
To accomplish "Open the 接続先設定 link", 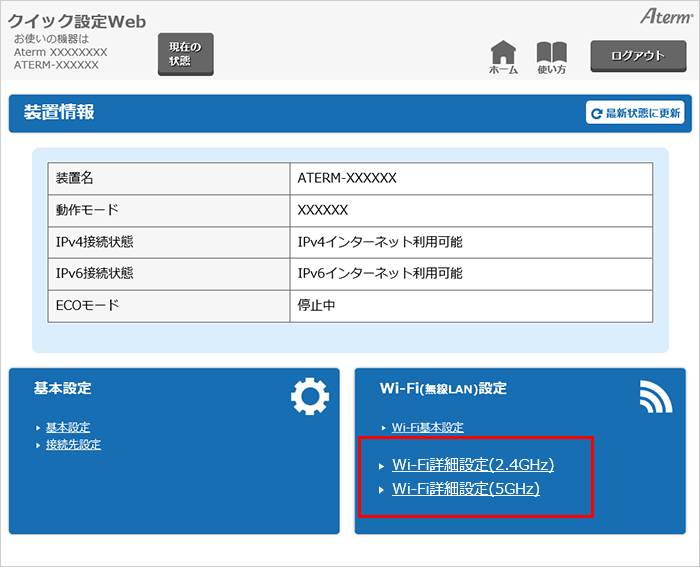I will (x=73, y=444).
